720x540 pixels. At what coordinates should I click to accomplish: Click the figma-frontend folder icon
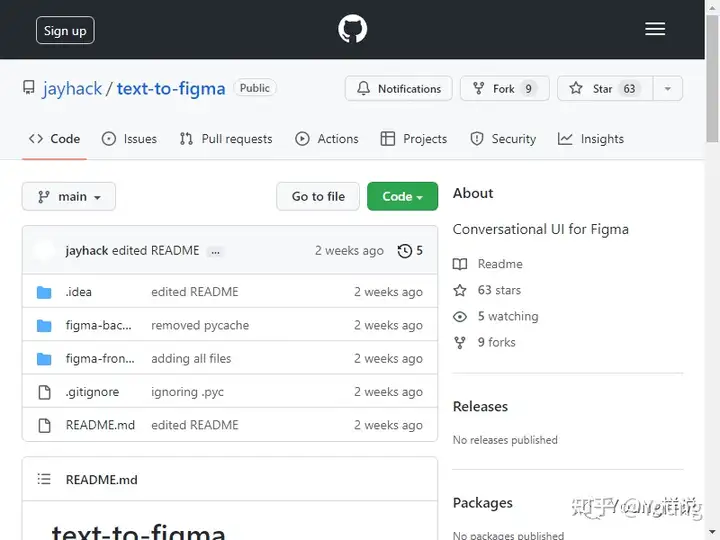point(44,359)
